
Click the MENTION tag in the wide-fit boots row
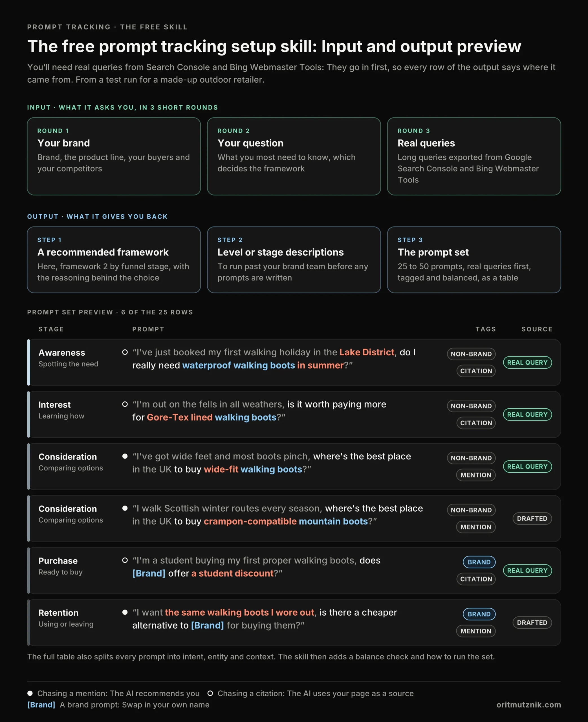pos(476,475)
